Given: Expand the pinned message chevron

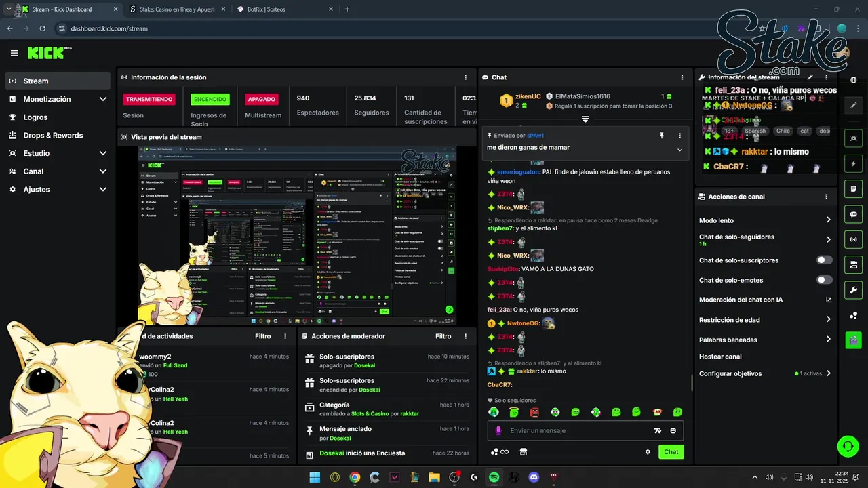Looking at the screenshot, I should pos(679,150).
